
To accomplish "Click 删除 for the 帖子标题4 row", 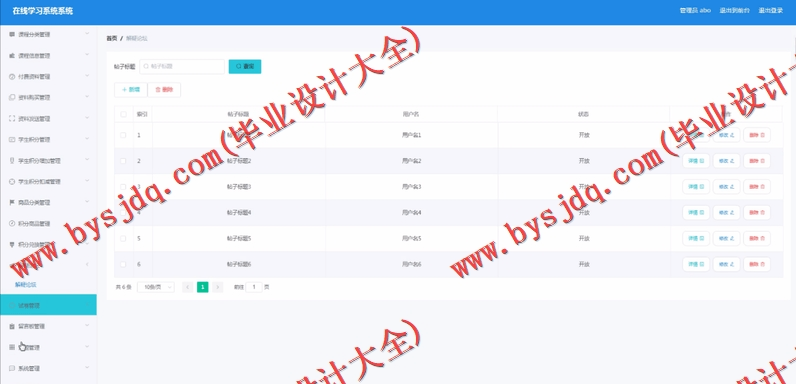I will tap(757, 212).
